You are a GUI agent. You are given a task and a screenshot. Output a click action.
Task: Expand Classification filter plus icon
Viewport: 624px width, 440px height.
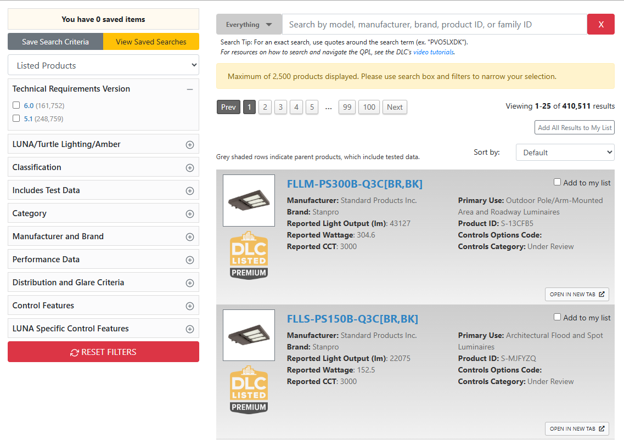[x=190, y=168]
